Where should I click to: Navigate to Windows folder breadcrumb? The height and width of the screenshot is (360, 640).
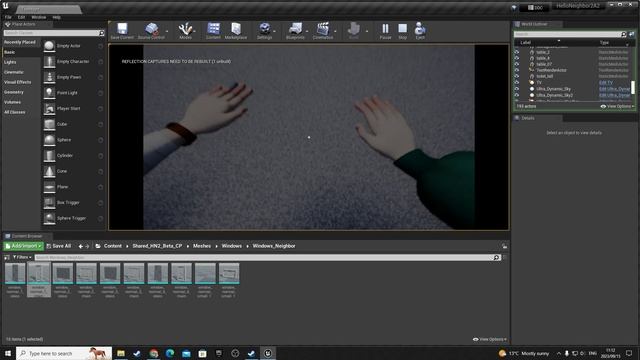[x=231, y=246]
